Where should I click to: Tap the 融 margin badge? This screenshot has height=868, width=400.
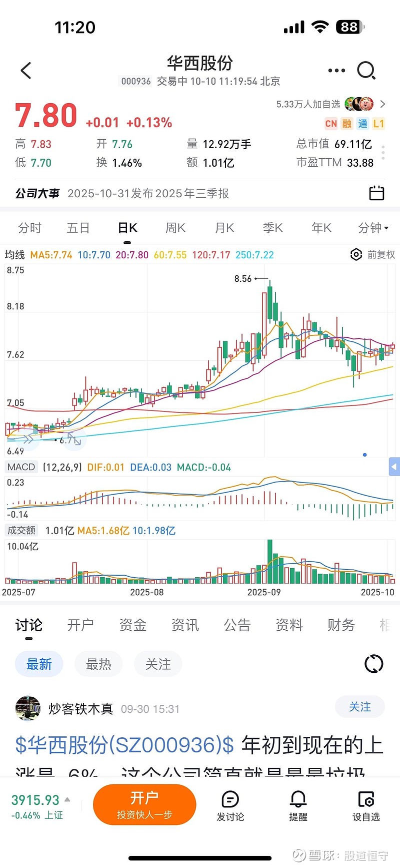[x=347, y=124]
